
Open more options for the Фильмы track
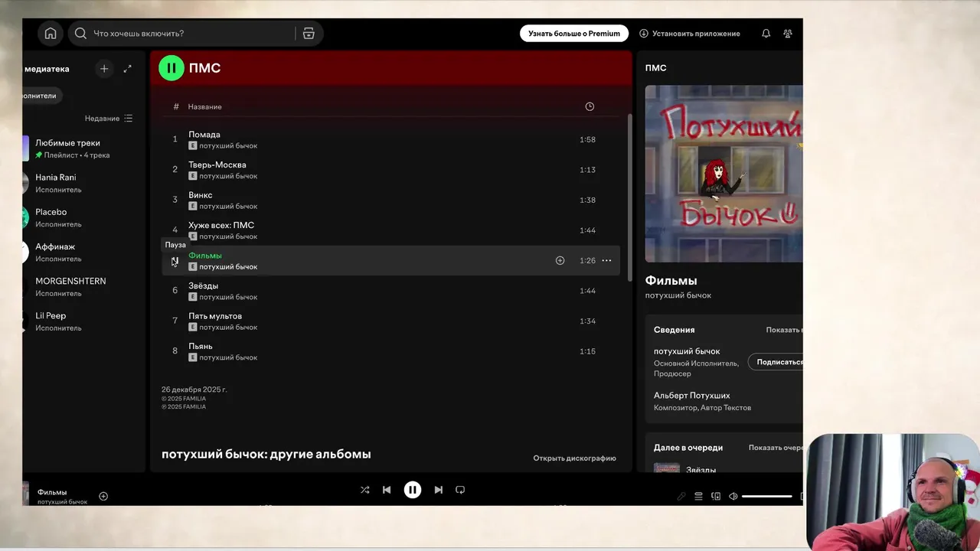(606, 261)
